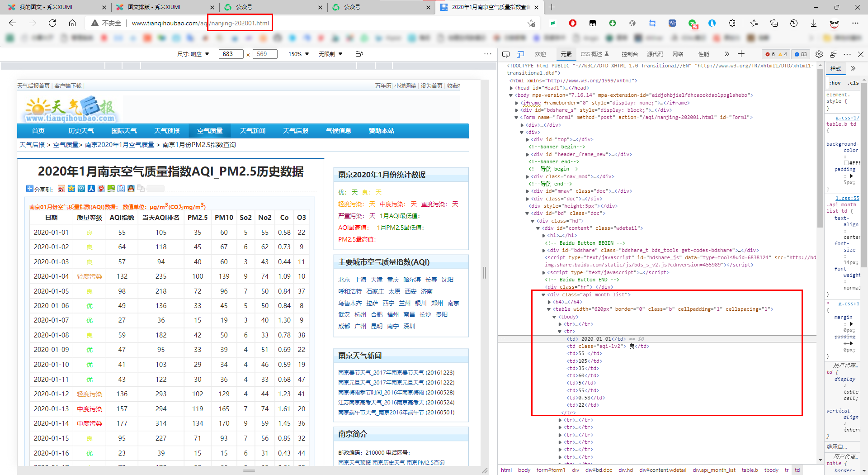The image size is (868, 475).
Task: Open the 尺寸: 响应 dimensions dropdown
Action: click(193, 54)
